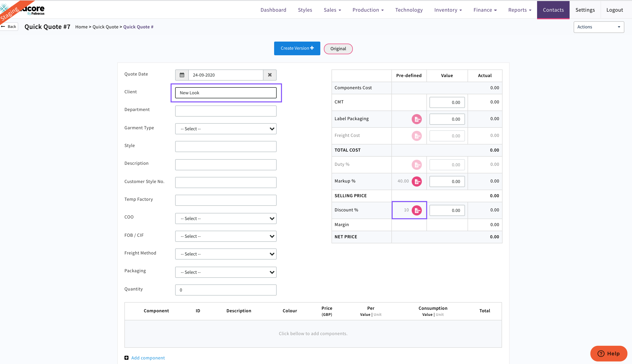Apply pre-defined Label Packaging value icon
Viewport: 632px width, 364px height.
tap(417, 119)
